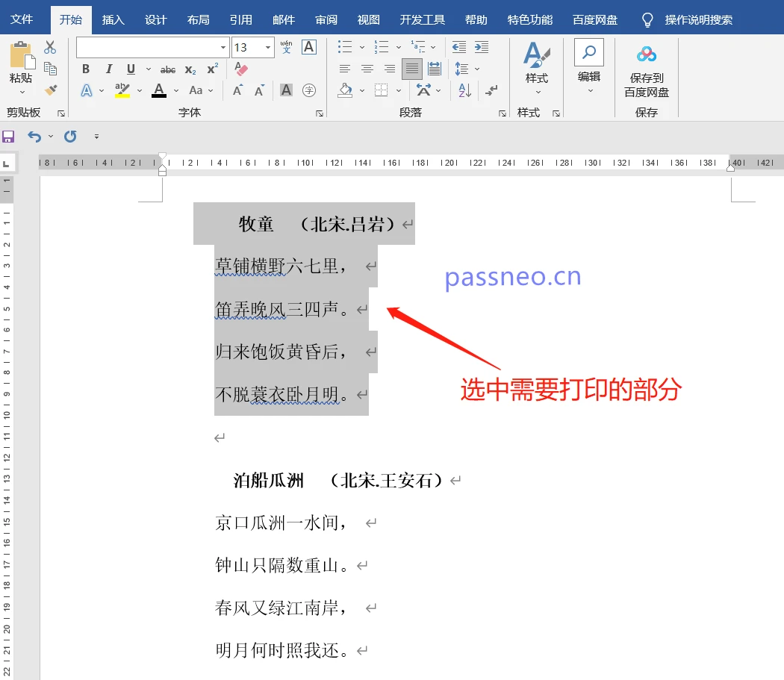The image size is (784, 680).
Task: Copy the selected text with copy icon
Action: pyautogui.click(x=50, y=69)
